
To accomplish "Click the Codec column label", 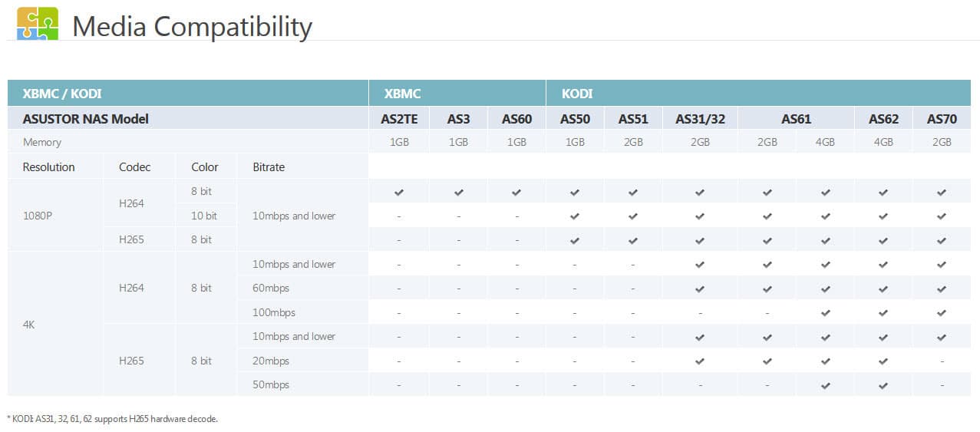I will click(135, 167).
